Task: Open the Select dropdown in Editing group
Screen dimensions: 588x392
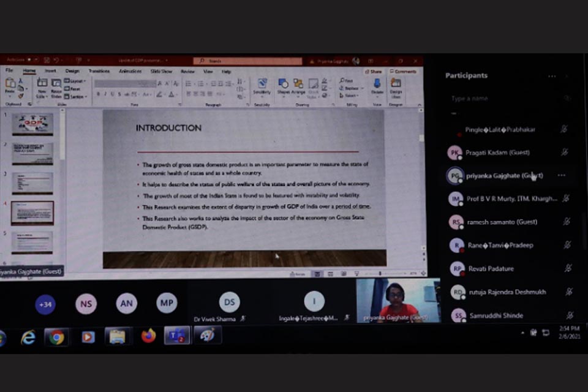Action: (349, 96)
